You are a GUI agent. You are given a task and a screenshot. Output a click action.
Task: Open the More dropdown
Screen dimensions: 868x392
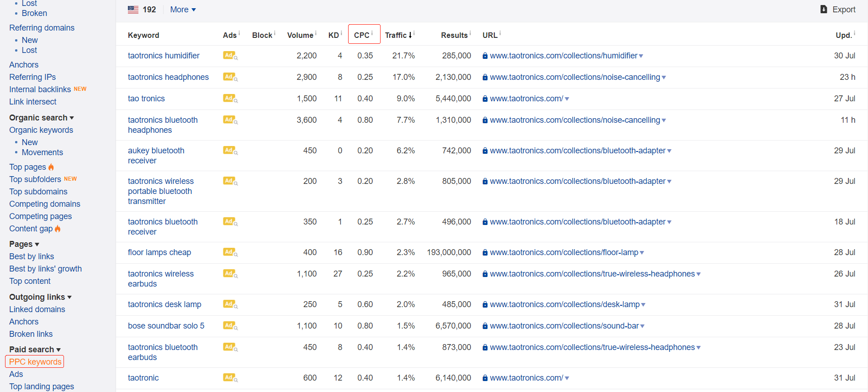[x=183, y=10]
